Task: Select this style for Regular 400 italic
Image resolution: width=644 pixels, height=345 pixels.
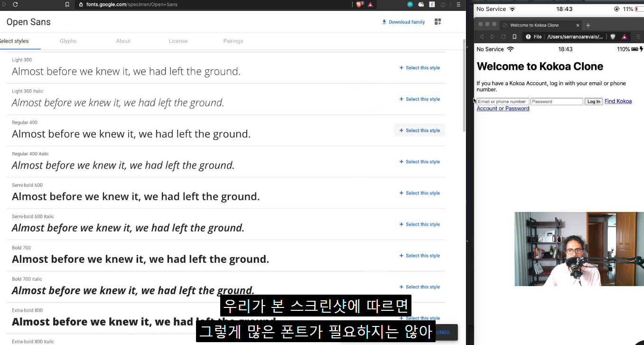Action: click(420, 162)
